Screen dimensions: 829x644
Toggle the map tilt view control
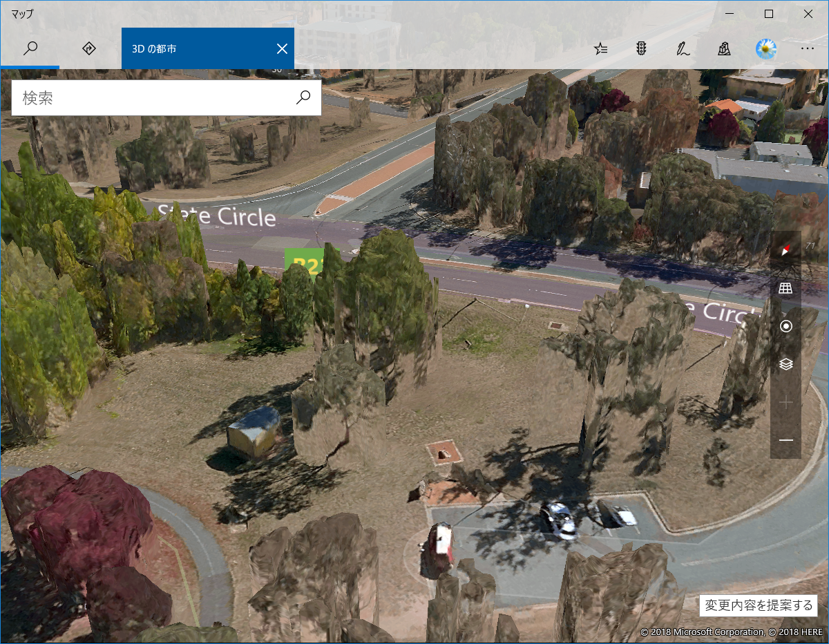tap(785, 287)
